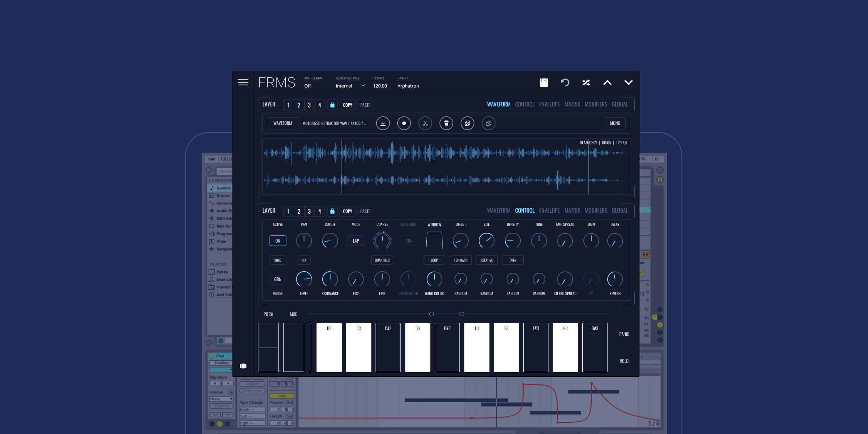
Task: Undo the last change using the undo arrow
Action: click(565, 82)
